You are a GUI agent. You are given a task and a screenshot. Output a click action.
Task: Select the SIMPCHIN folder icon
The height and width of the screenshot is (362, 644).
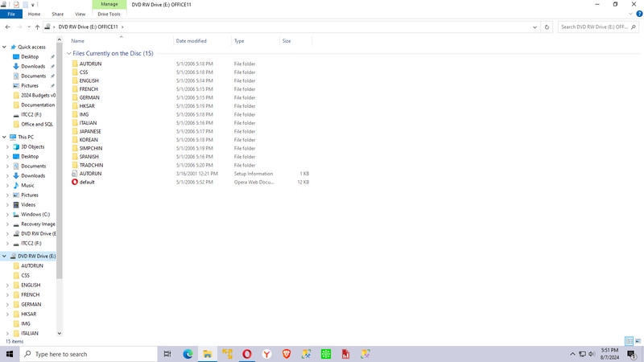point(75,148)
